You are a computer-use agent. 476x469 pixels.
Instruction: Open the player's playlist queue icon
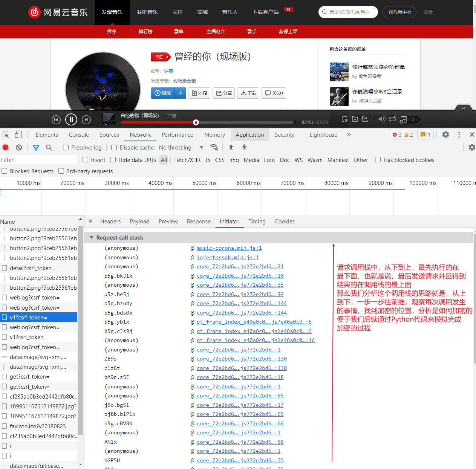point(403,119)
